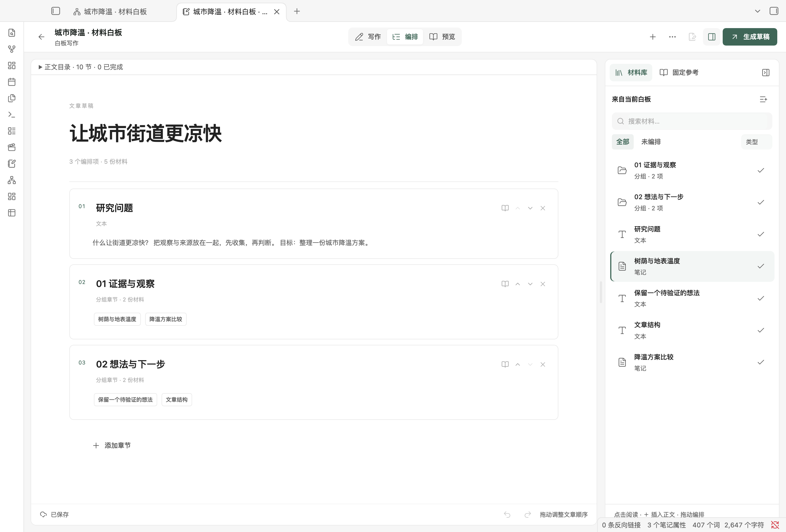Remove the 研究问题 section

543,208
